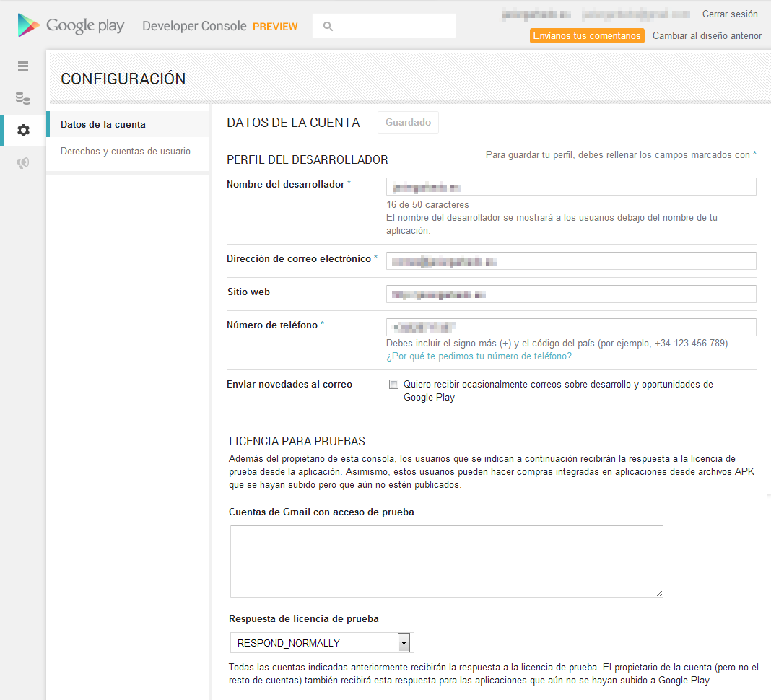Open the all applications list icon

pyautogui.click(x=23, y=66)
